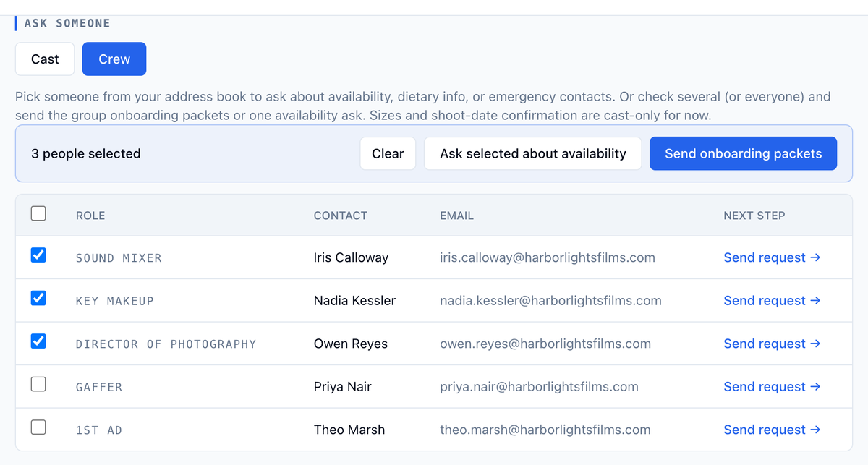868x465 pixels.
Task: Check the Gaffer row checkbox
Action: click(x=38, y=384)
